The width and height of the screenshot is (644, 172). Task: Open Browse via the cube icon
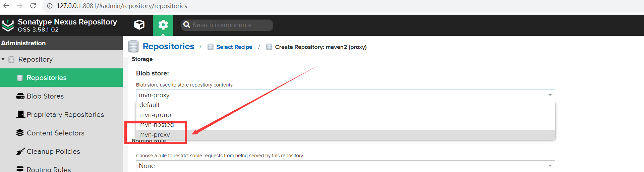139,25
